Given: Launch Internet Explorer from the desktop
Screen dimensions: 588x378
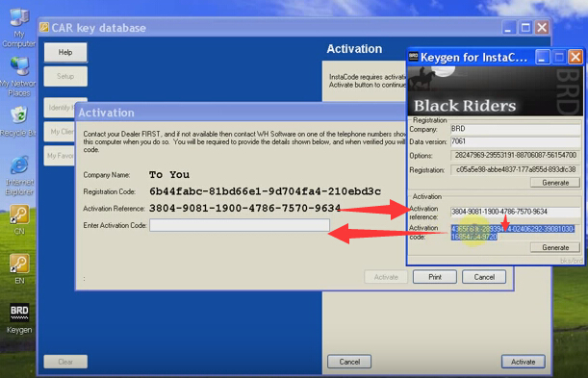Looking at the screenshot, I should pyautogui.click(x=19, y=175).
